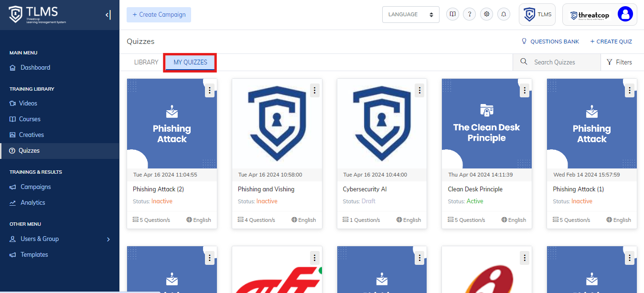
Task: Click the search magnifier icon
Action: point(524,62)
